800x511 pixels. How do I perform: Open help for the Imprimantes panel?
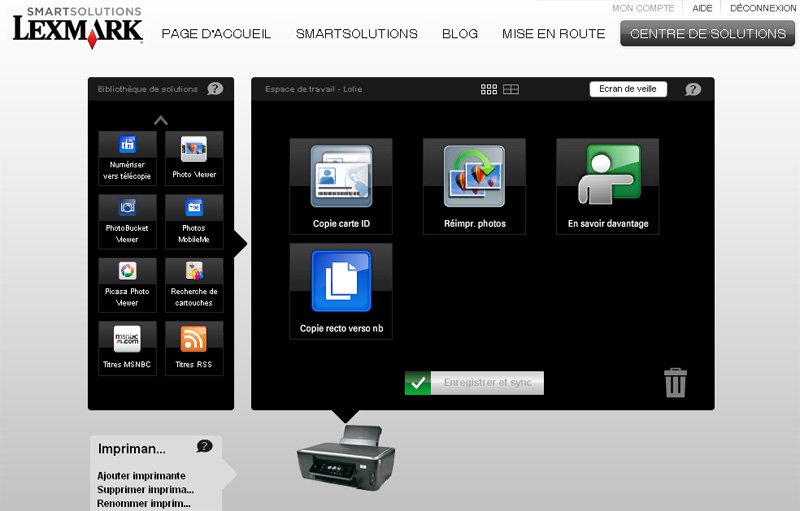click(204, 446)
